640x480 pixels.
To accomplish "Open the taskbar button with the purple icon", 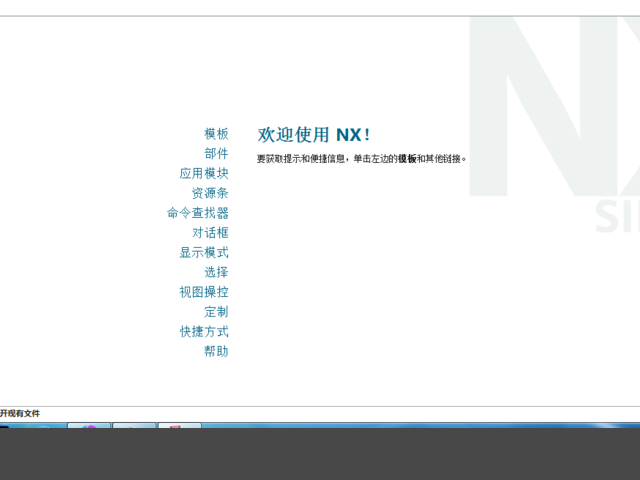I will 89,428.
